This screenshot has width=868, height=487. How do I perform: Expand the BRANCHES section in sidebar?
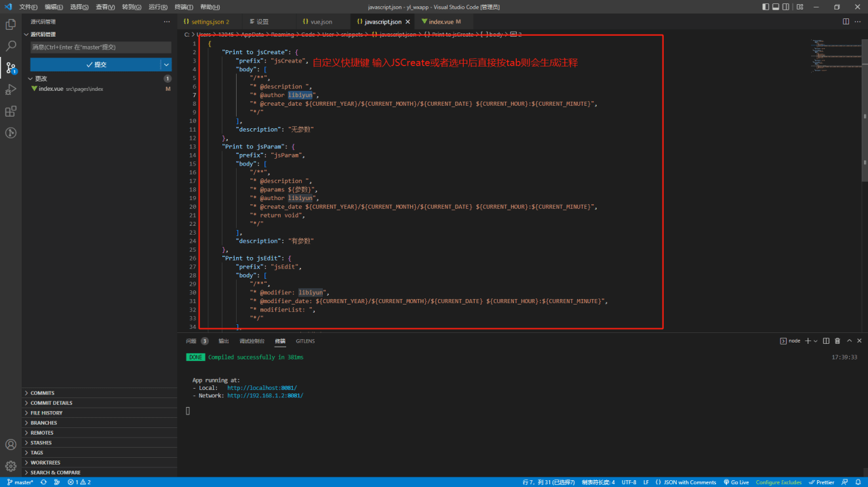tap(43, 423)
